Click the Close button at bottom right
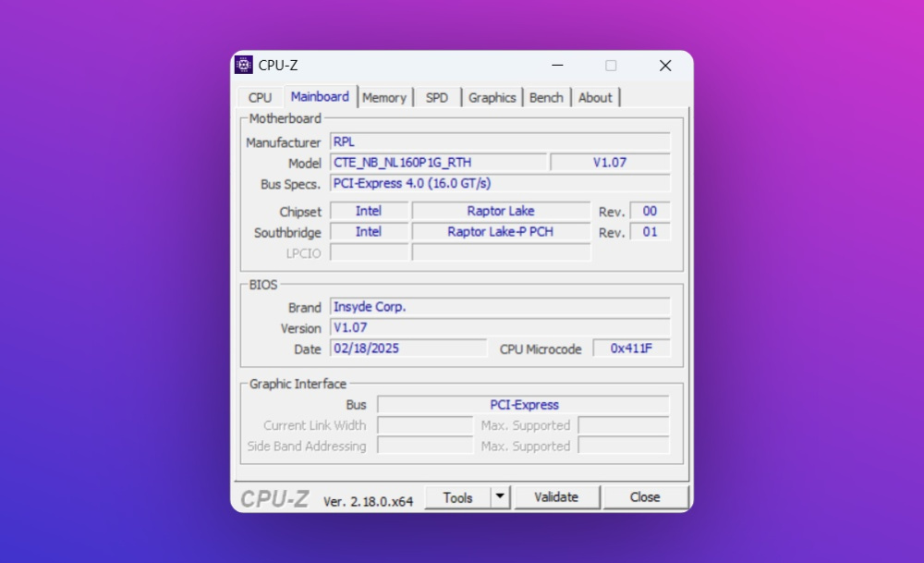This screenshot has width=924, height=563. point(645,497)
